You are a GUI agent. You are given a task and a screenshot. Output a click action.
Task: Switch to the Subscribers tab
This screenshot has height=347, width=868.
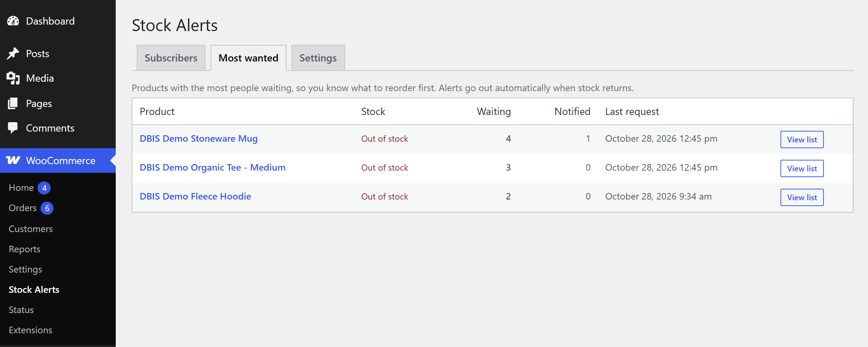pos(171,58)
